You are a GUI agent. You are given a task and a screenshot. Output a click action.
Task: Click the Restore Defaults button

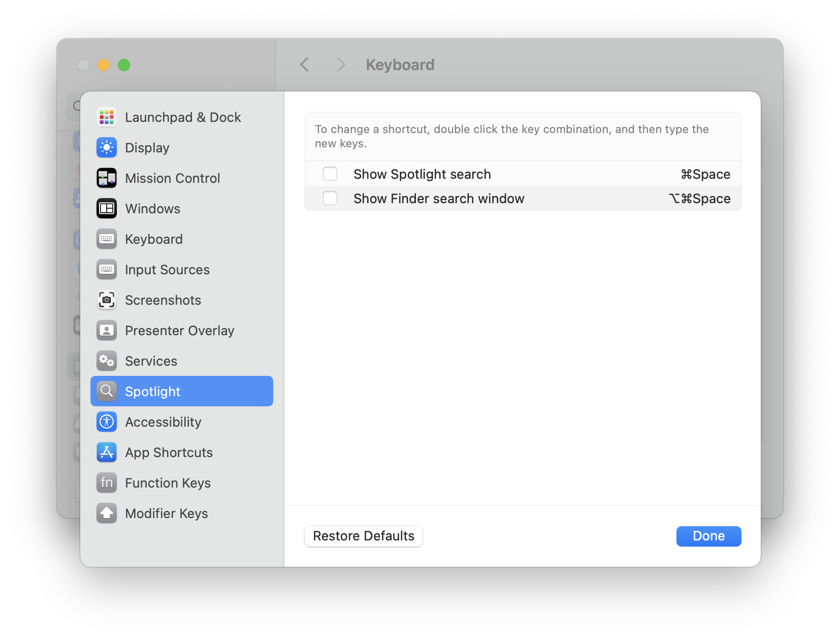364,536
